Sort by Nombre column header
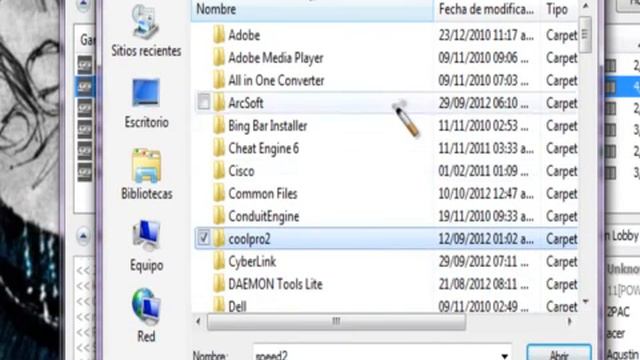The height and width of the screenshot is (360, 640). [312, 9]
